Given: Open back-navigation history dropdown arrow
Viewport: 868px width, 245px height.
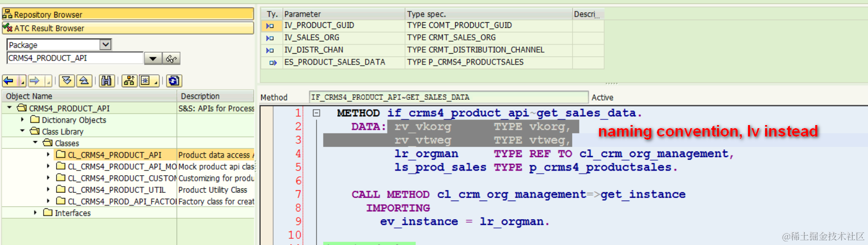Looking at the screenshot, I should coord(22,81).
